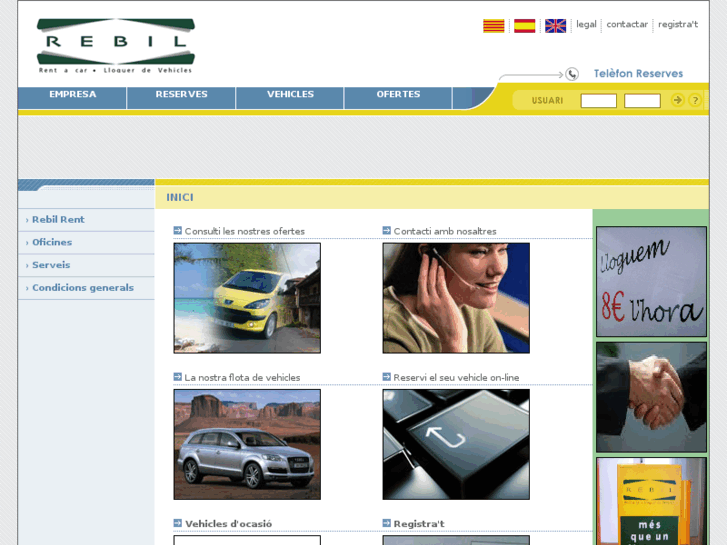Focus the second login password input field
This screenshot has height=545, width=727.
642,101
